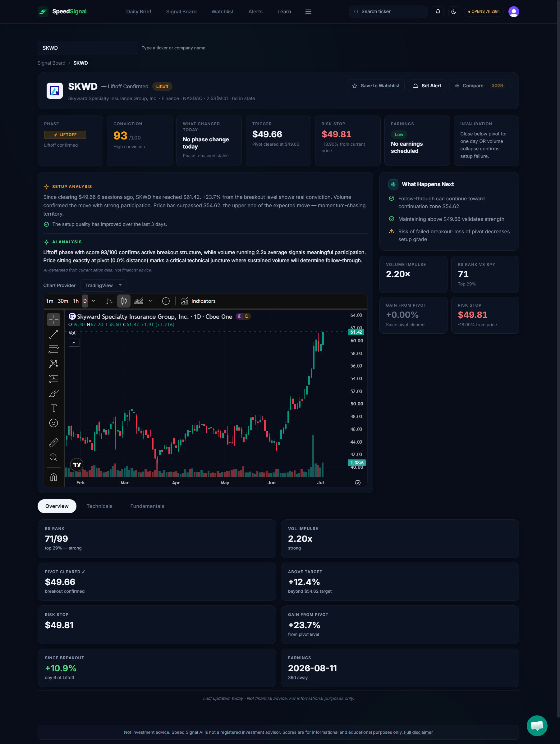The width and height of the screenshot is (560, 744).
Task: Select the trend line drawing tool
Action: [53, 334]
